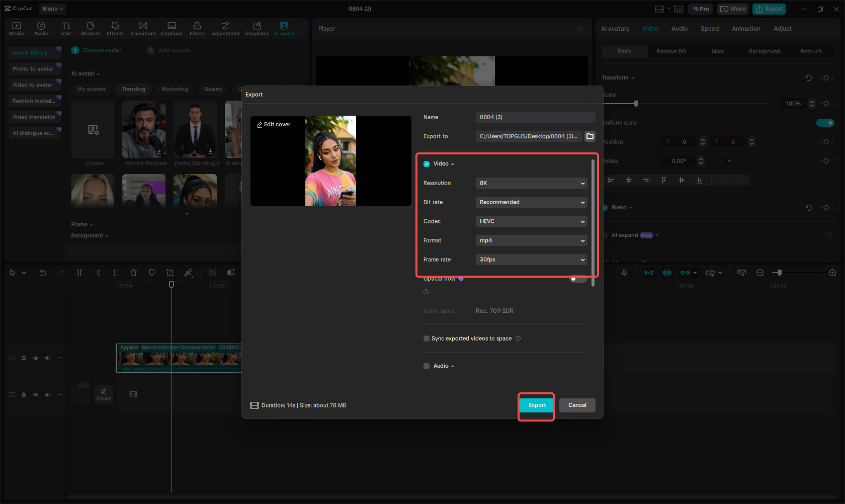This screenshot has height=504, width=845.
Task: Check Sync exported videos to space
Action: tap(426, 338)
